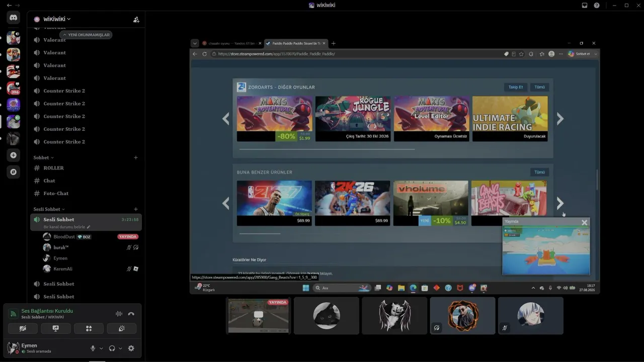The width and height of the screenshot is (644, 362).
Task: Click Tümü in similar products section
Action: point(539,172)
